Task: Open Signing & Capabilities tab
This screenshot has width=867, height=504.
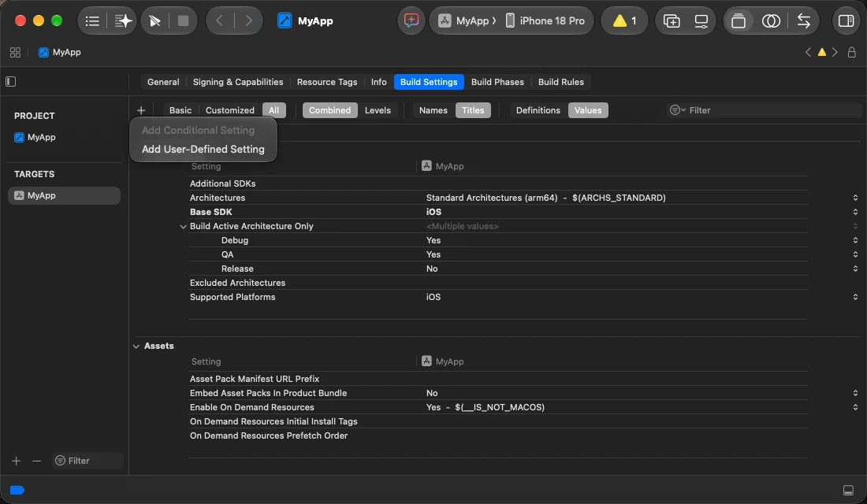Action: pos(238,82)
